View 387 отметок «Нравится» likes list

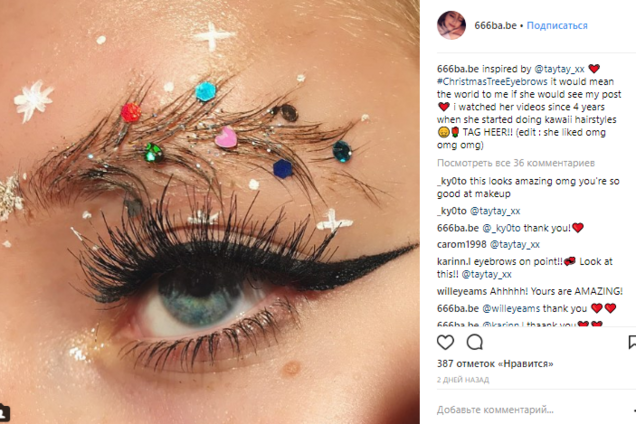click(495, 364)
